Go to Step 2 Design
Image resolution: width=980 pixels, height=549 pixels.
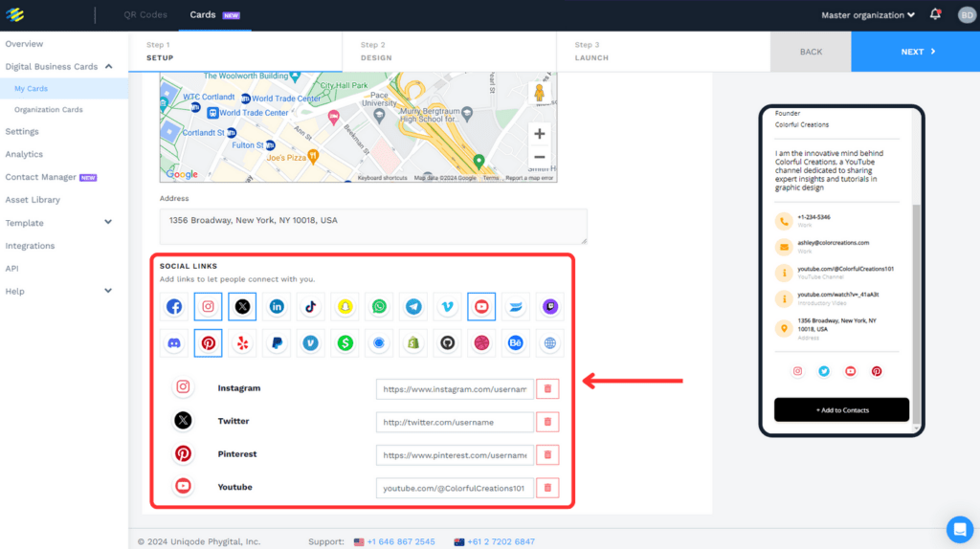450,52
